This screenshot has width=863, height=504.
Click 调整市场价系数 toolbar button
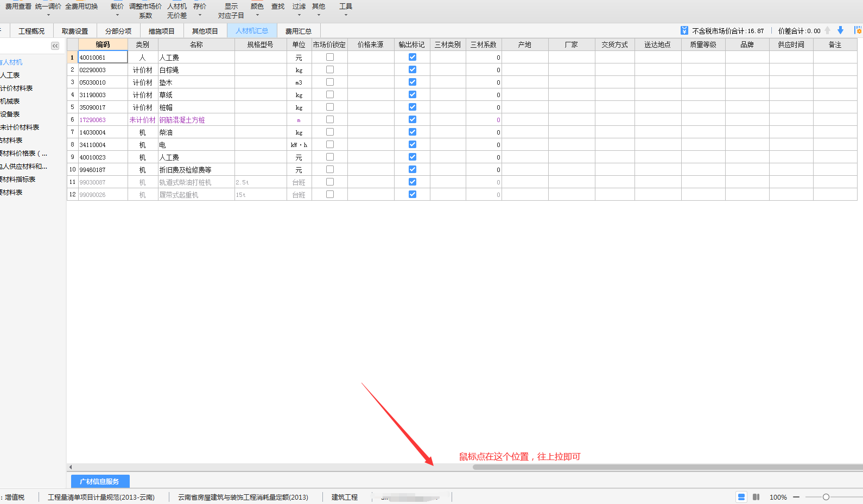click(x=145, y=11)
